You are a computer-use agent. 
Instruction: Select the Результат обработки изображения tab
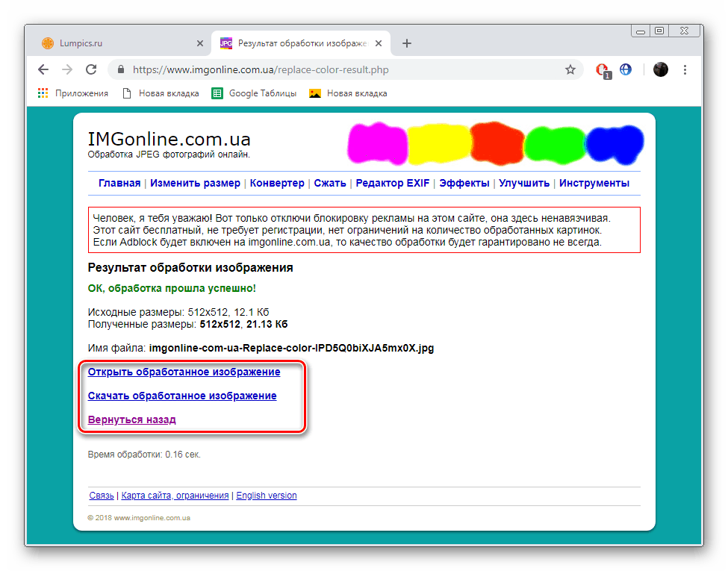(x=301, y=43)
